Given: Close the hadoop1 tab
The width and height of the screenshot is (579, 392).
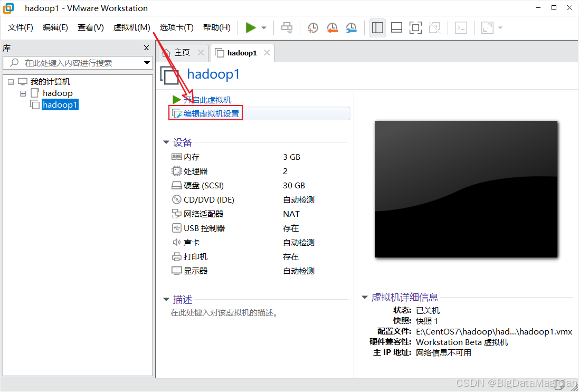Looking at the screenshot, I should pos(267,53).
